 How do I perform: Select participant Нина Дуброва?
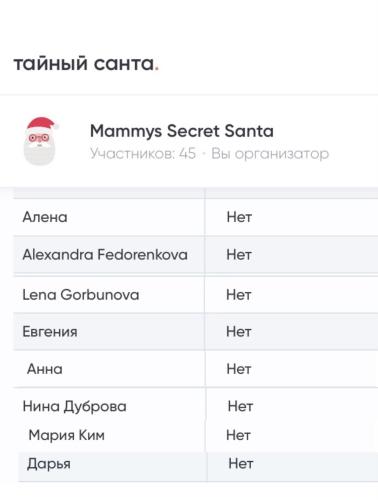[75, 407]
